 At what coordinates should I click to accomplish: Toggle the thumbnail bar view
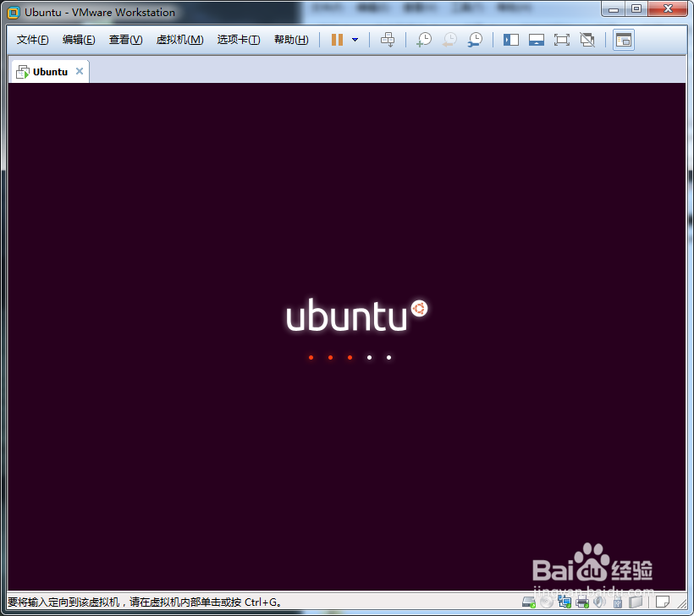coord(537,40)
